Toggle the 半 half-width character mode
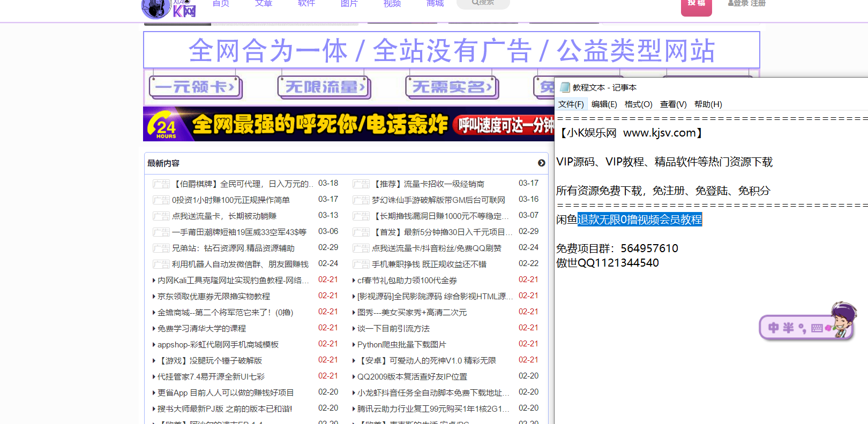Image resolution: width=868 pixels, height=424 pixels. click(788, 328)
